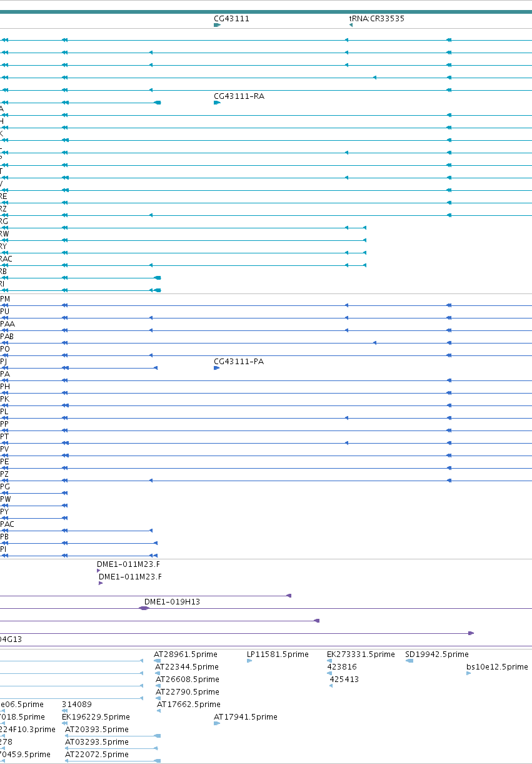The height and width of the screenshot is (764, 532).
Task: Click the bs10e12.5prime EST label
Action: tap(497, 667)
